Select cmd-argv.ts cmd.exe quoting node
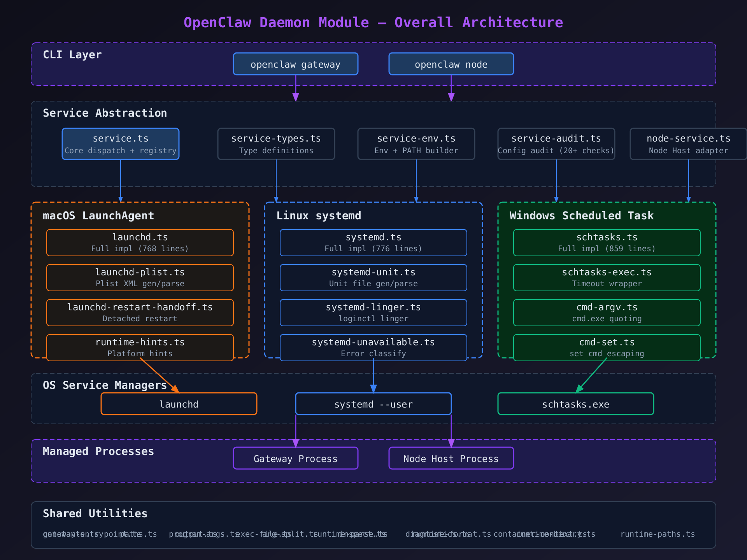 click(607, 313)
